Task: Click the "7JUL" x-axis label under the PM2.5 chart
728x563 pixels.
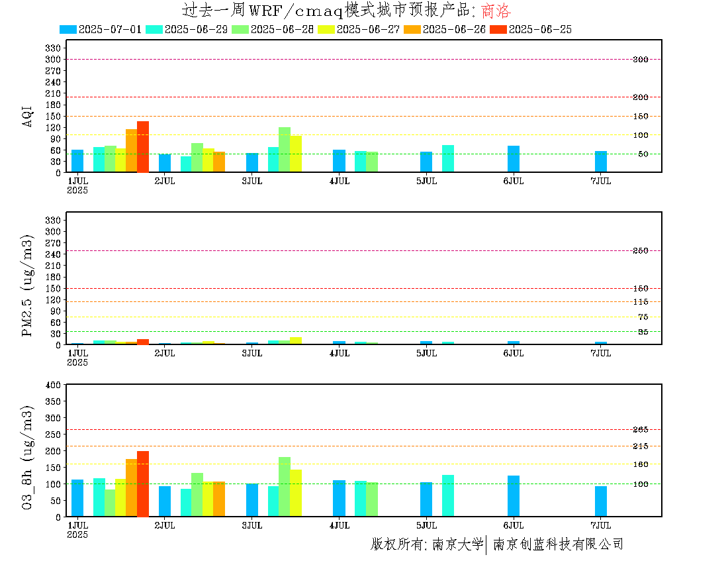Action: click(601, 354)
